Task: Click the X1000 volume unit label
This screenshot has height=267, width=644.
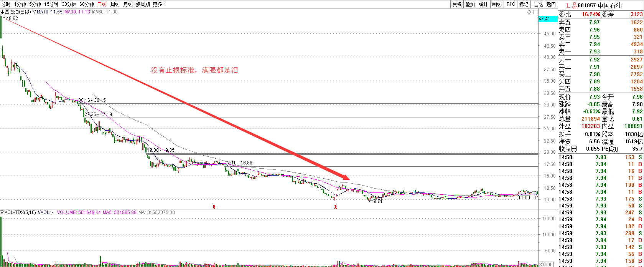Action: [x=546, y=264]
